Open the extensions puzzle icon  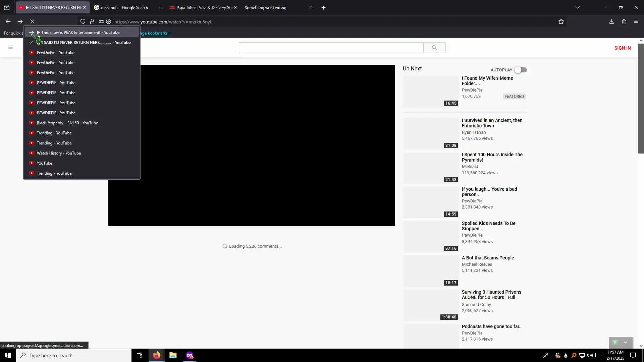(x=624, y=22)
